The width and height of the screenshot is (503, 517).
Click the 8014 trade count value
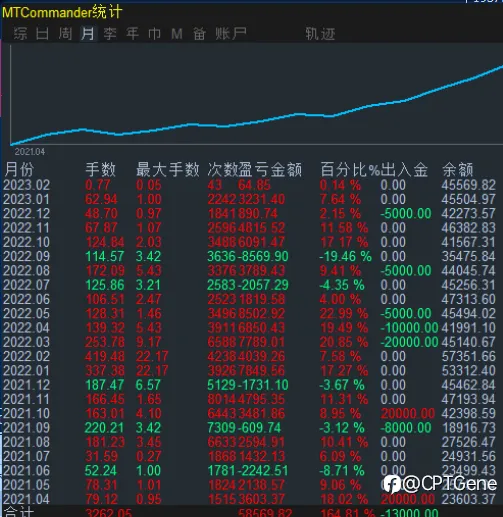(222, 399)
